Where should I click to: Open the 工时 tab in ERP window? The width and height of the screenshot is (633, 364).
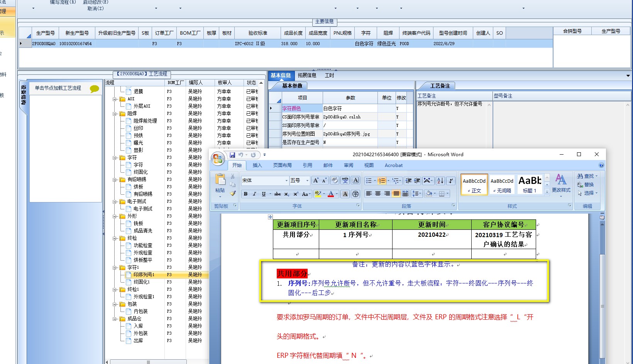point(329,75)
